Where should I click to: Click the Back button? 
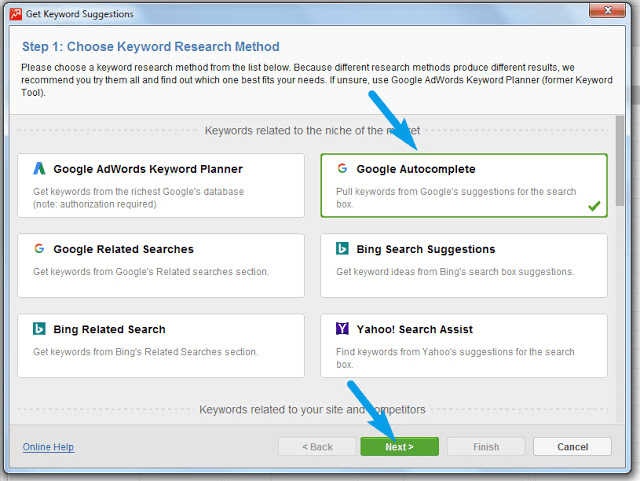click(317, 447)
